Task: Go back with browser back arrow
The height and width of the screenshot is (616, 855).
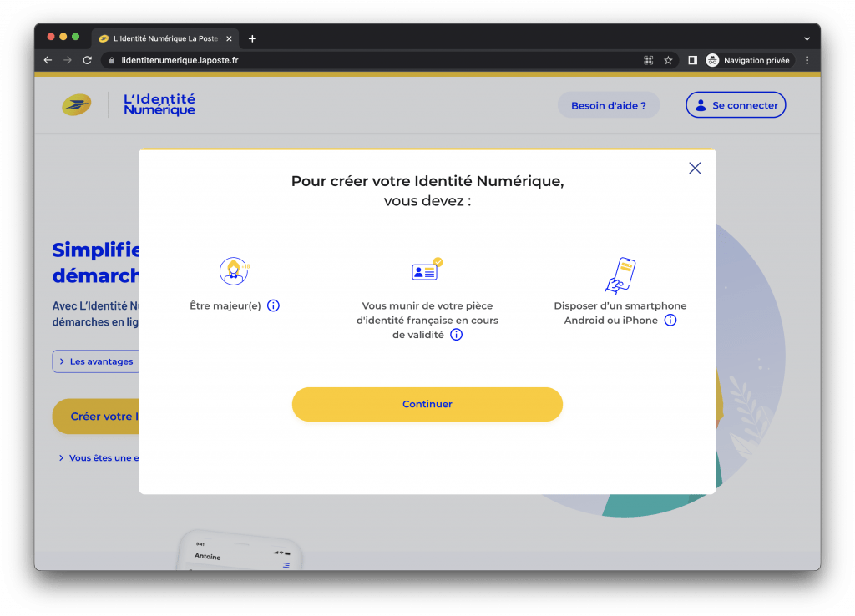Action: click(48, 60)
